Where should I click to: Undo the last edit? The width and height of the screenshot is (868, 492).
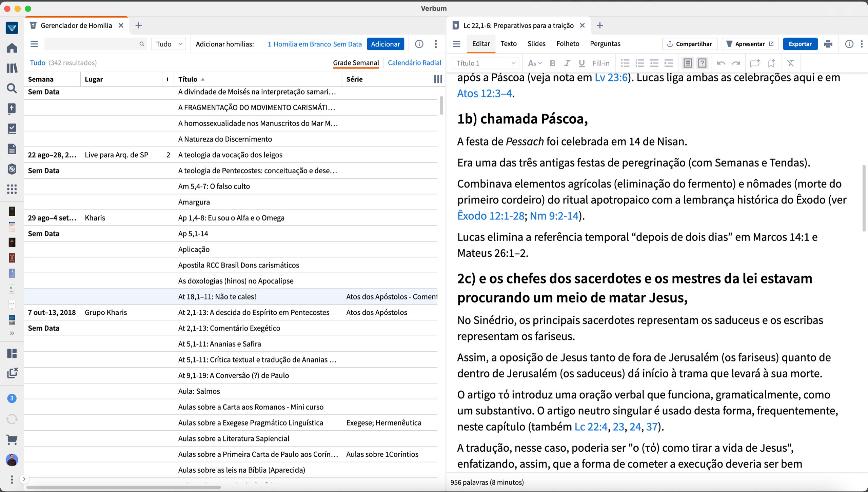[721, 63]
